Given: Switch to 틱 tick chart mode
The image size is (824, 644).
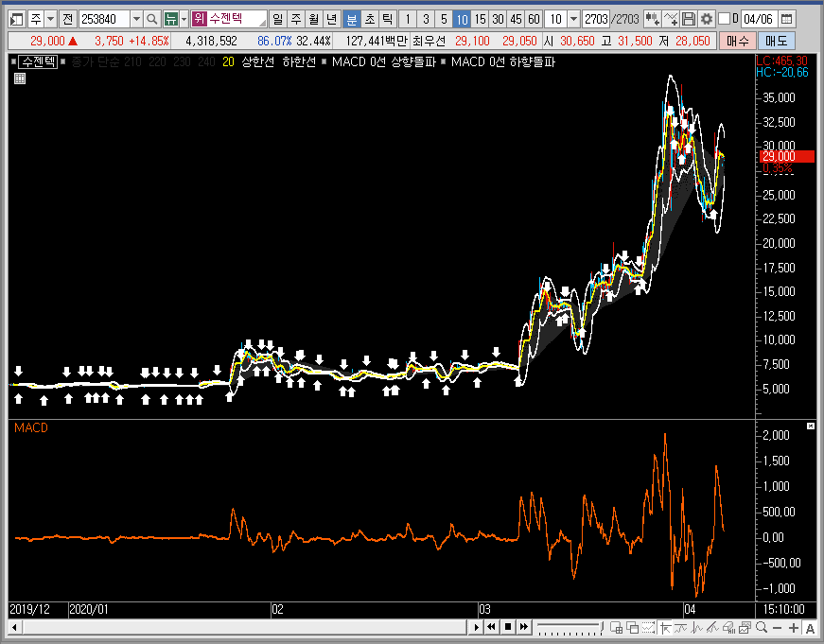Looking at the screenshot, I should [388, 20].
